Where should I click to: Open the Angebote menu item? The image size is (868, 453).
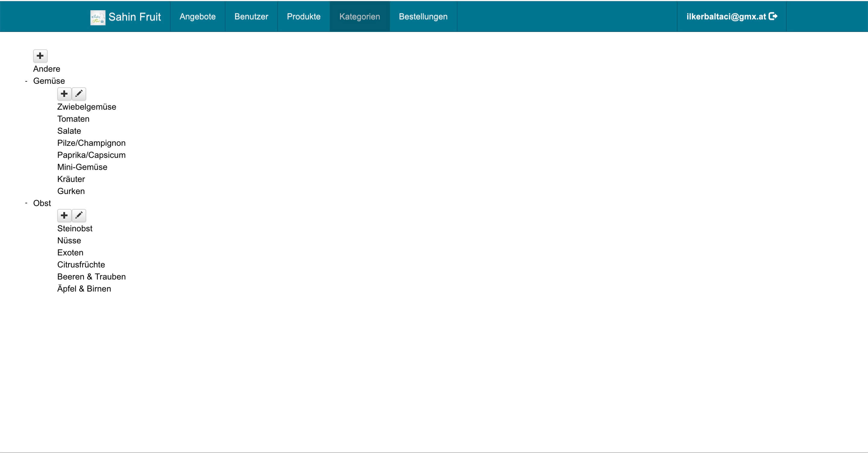(x=197, y=17)
